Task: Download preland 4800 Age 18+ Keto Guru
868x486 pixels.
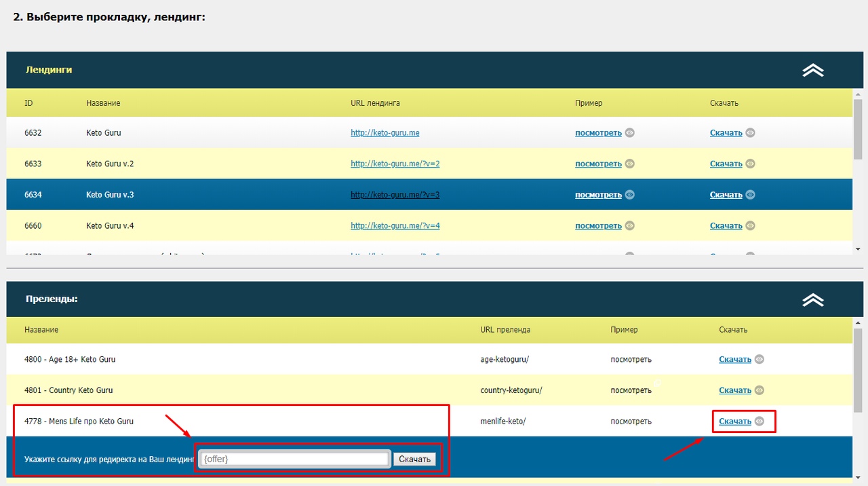Action: (x=735, y=359)
